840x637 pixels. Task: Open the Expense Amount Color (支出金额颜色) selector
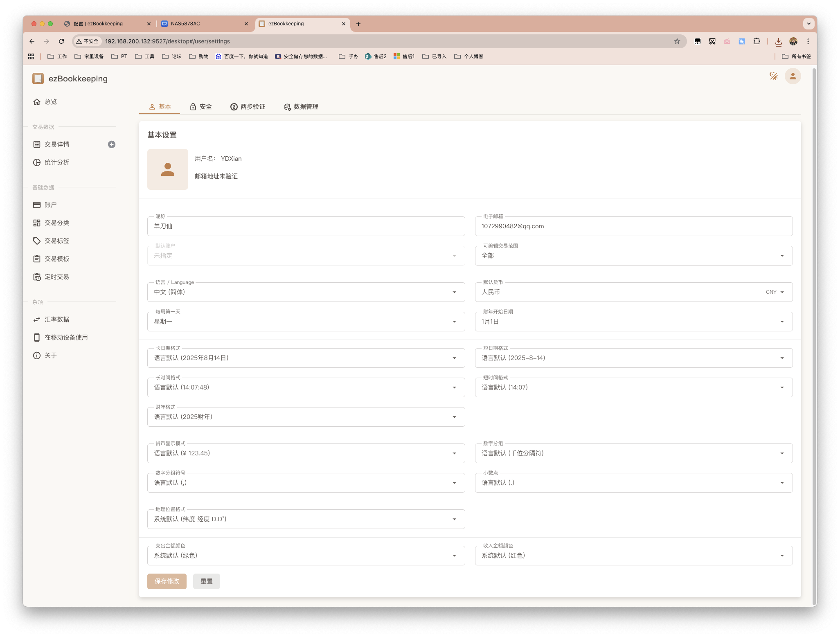tap(306, 556)
